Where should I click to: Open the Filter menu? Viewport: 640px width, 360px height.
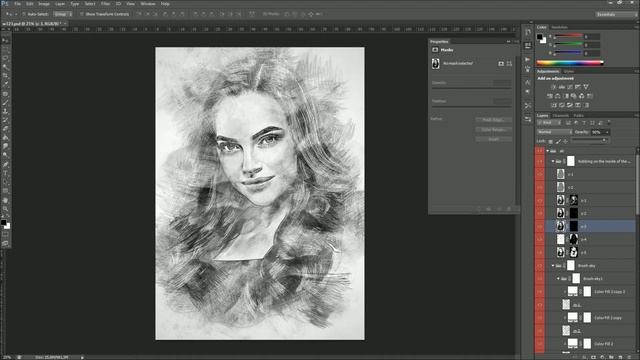point(105,4)
